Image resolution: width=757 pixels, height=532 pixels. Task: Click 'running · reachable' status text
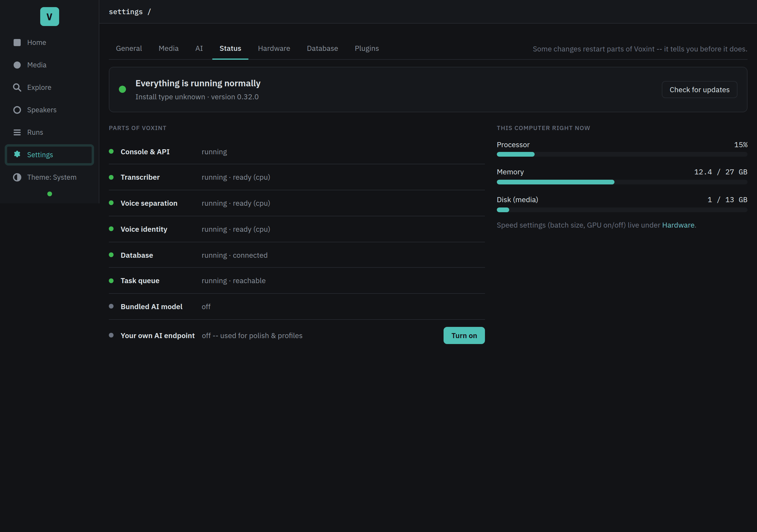pyautogui.click(x=233, y=281)
